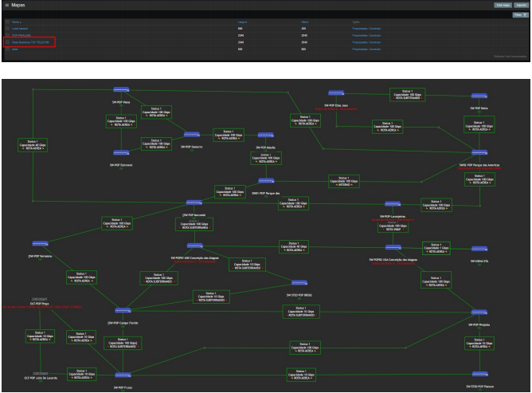Image resolution: width=532 pixels, height=393 pixels.
Task: Select the SW01-POP Parque das switch icon
Action: [266, 181]
